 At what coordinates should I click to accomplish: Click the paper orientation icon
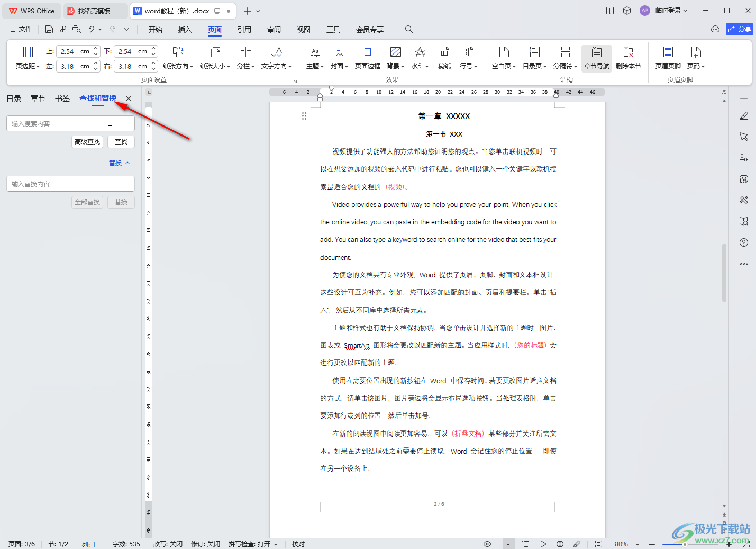[x=178, y=52]
